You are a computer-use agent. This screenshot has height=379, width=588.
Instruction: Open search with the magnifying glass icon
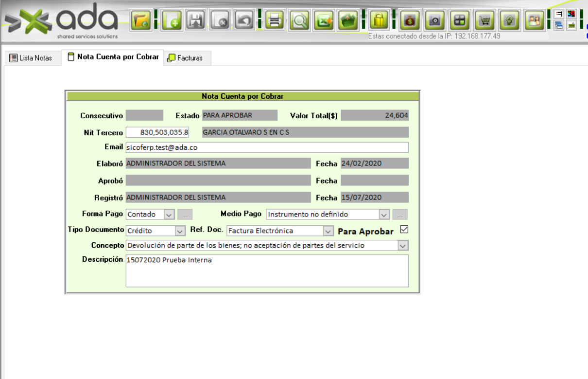(300, 21)
